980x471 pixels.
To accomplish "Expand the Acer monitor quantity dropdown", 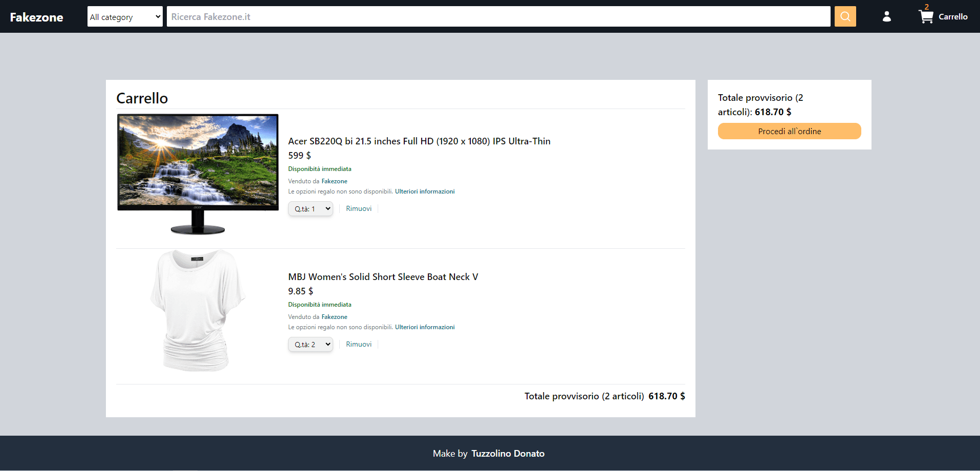I will (311, 209).
